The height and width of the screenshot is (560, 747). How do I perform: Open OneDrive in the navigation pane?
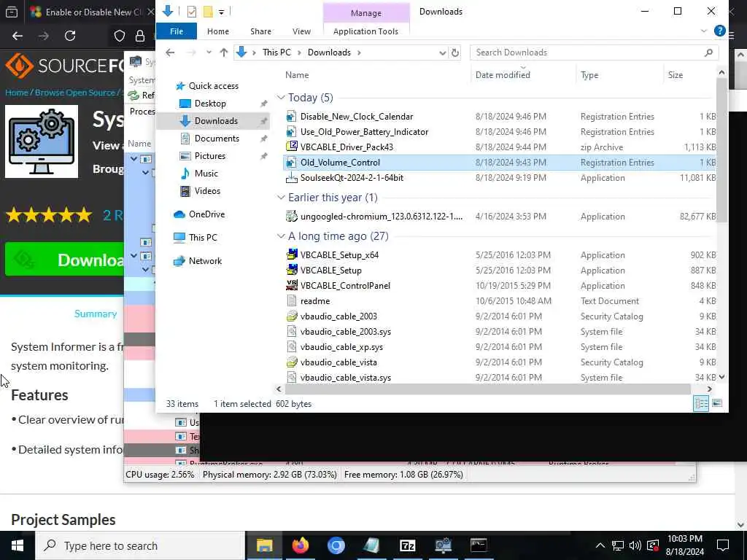click(206, 214)
